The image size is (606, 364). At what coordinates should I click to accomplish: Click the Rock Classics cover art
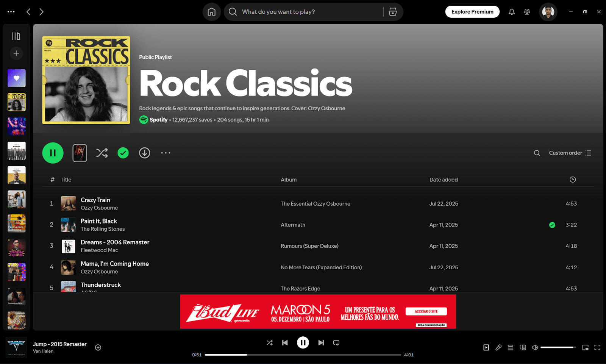point(86,80)
